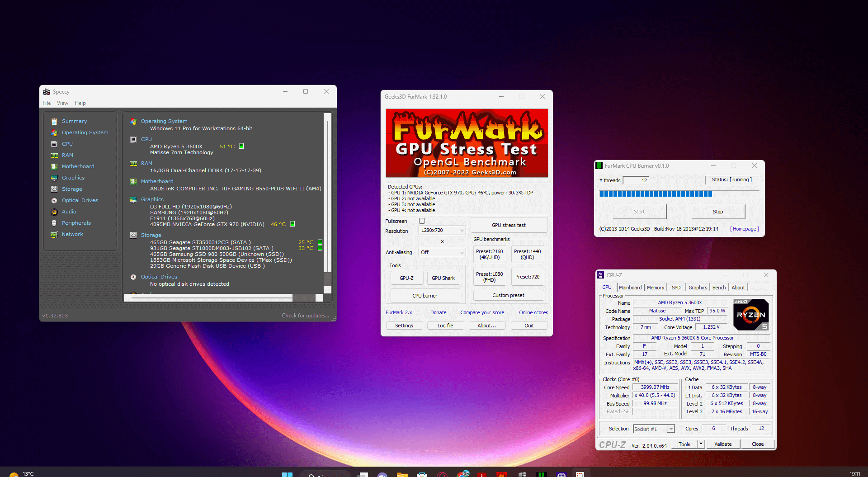Open the Socket #1 selection dropdown
The width and height of the screenshot is (868, 477).
point(653,429)
